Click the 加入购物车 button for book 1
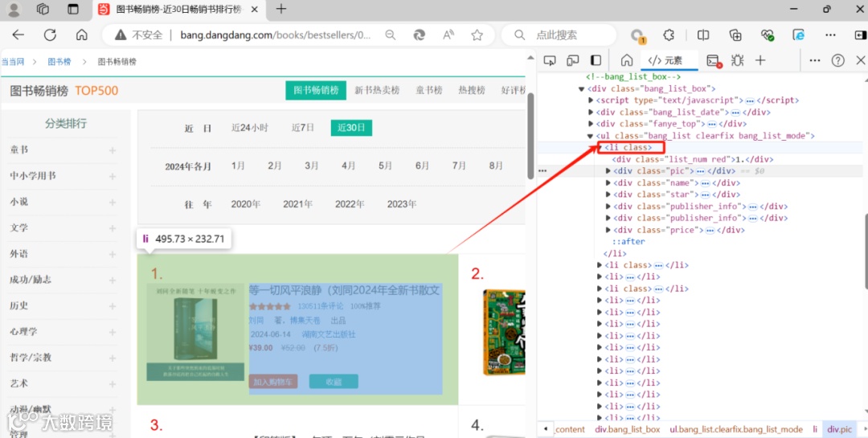The image size is (868, 438). [273, 382]
